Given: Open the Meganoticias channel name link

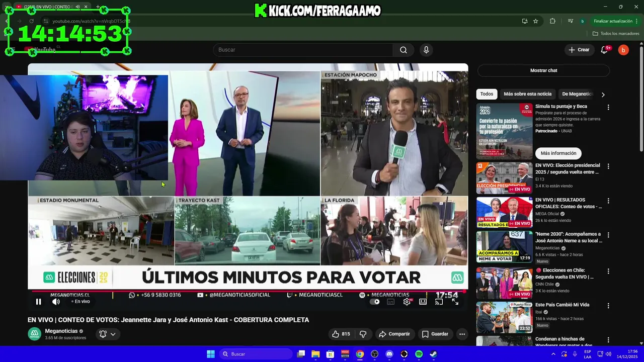Looking at the screenshot, I should (x=61, y=331).
